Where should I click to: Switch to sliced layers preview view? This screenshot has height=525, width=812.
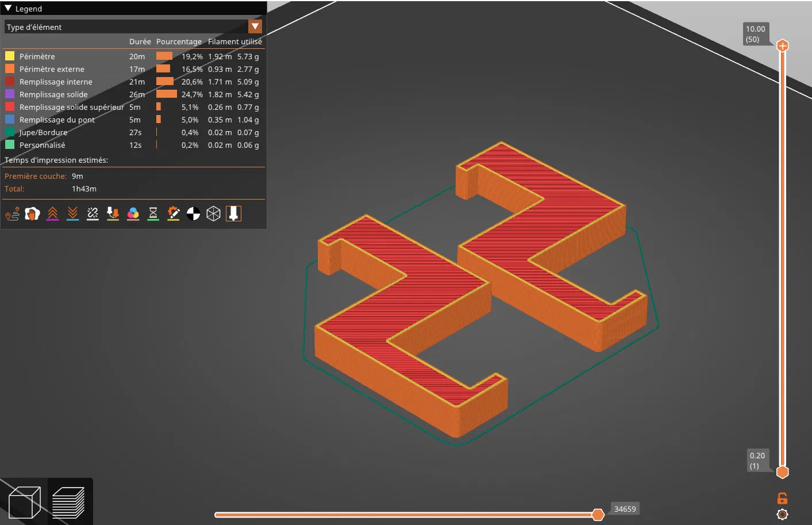(x=68, y=502)
